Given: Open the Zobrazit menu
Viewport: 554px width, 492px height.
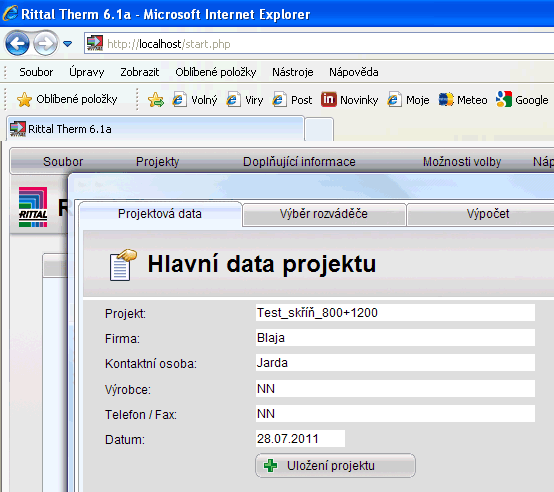Looking at the screenshot, I should click(140, 72).
